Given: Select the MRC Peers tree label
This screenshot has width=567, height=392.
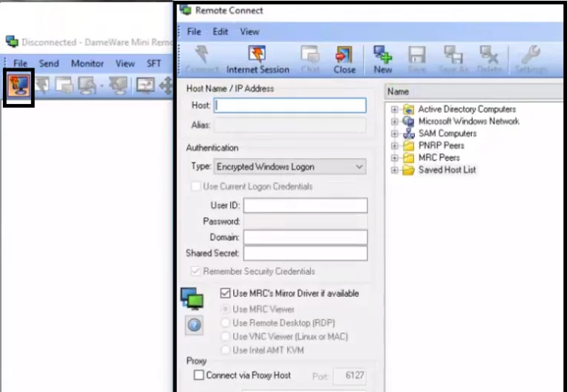Looking at the screenshot, I should pos(439,158).
